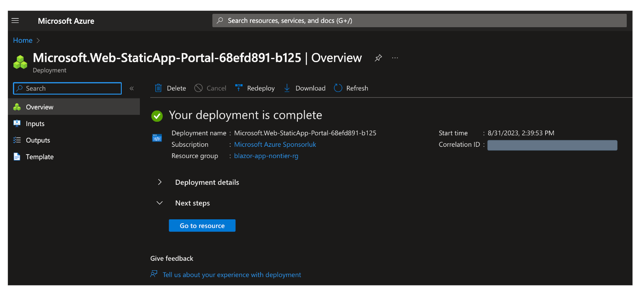Expand the Deployment details section
Image resolution: width=644 pixels, height=291 pixels.
[x=159, y=182]
